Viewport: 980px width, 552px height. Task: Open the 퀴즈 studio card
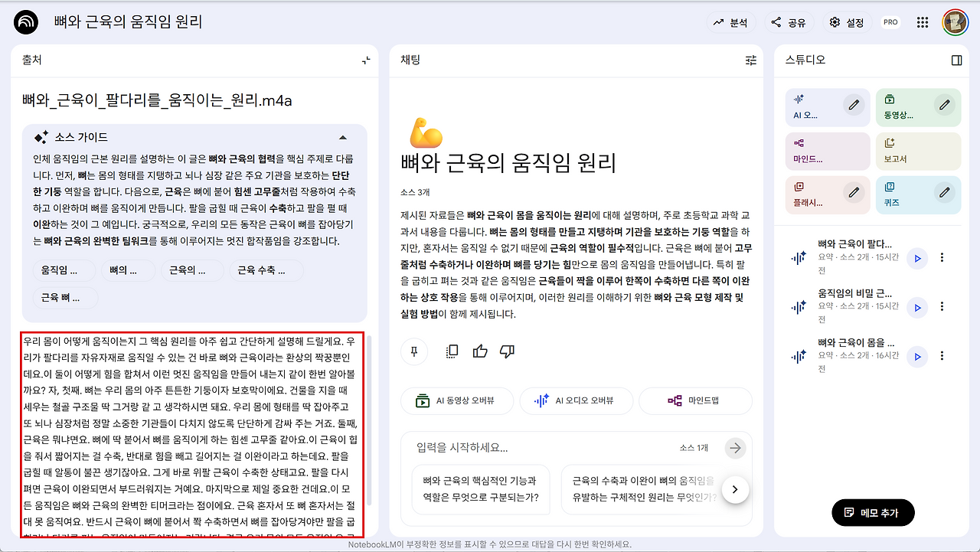click(918, 195)
